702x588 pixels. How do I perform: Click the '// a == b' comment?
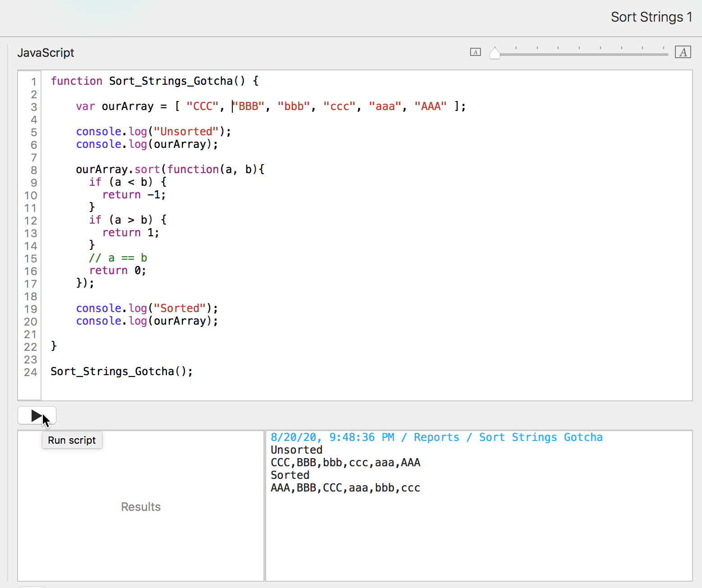click(118, 258)
